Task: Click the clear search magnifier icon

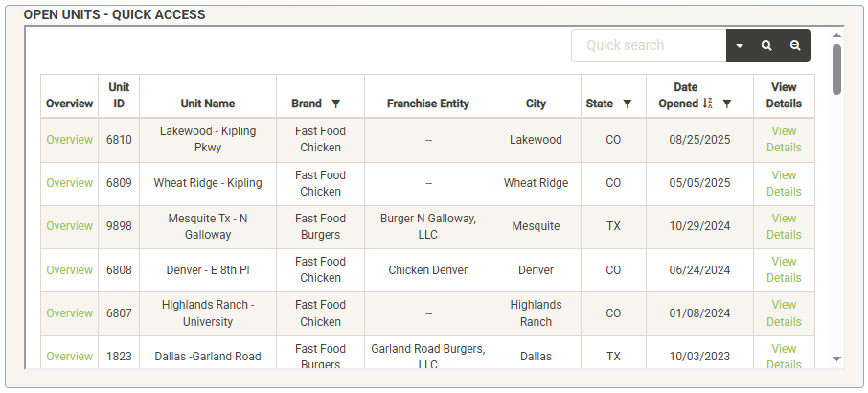Action: [x=795, y=45]
